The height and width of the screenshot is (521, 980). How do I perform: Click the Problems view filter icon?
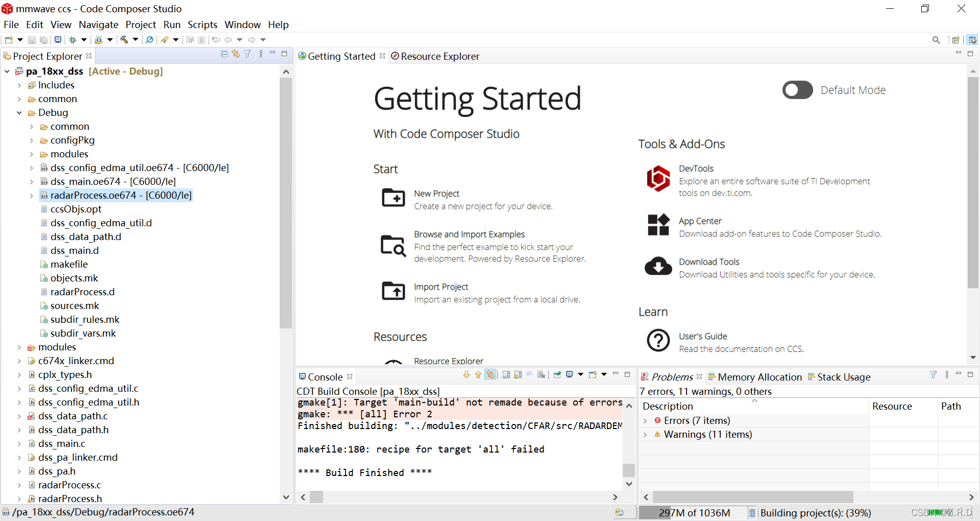933,375
